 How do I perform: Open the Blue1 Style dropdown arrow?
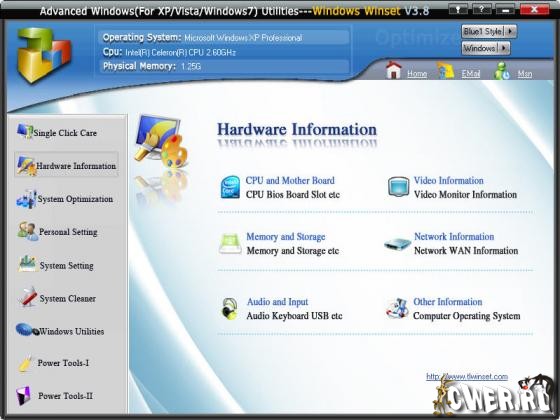[x=510, y=31]
